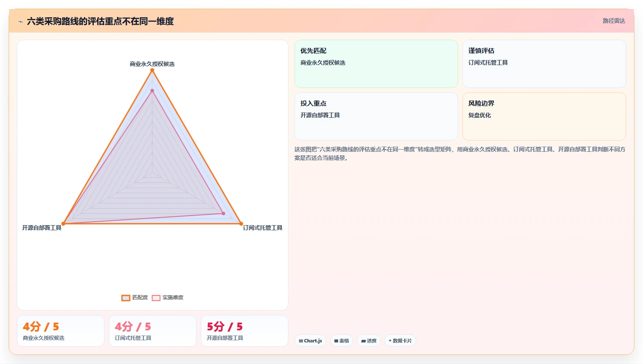Select the 表格 tag chip
The image size is (643, 364).
342,341
